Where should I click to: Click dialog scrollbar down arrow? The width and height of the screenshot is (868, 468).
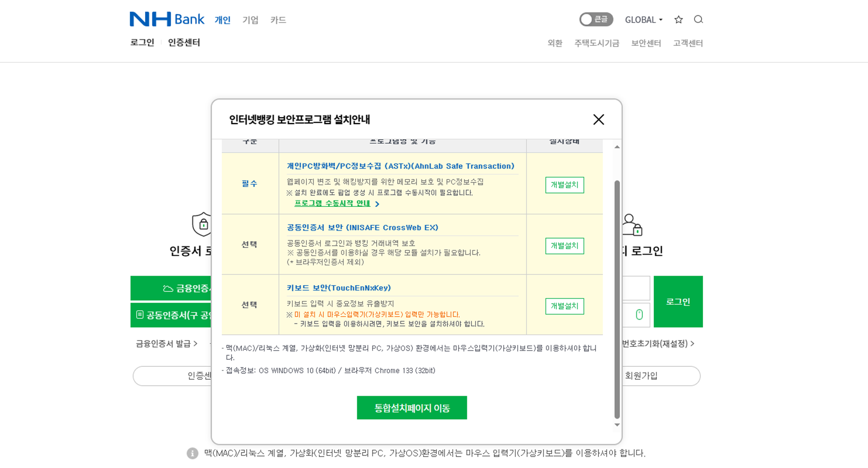pos(617,425)
